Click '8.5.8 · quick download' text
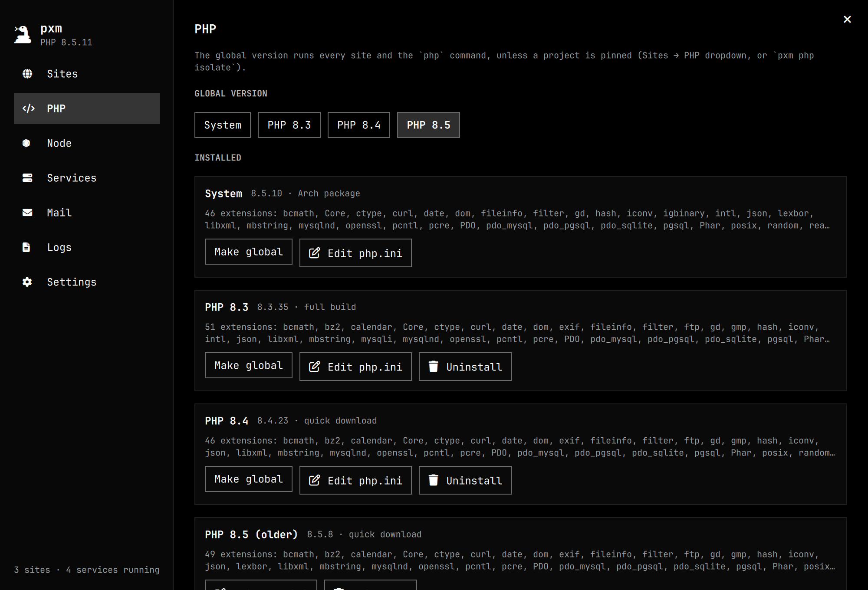 coord(364,534)
